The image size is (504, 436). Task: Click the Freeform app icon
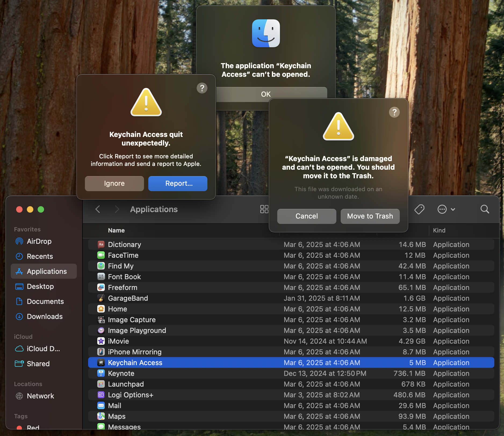(101, 287)
